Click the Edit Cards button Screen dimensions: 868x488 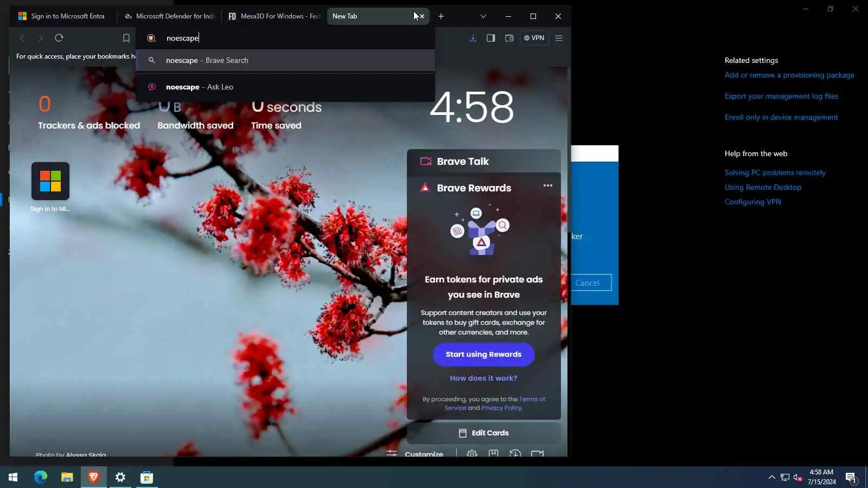pyautogui.click(x=484, y=433)
